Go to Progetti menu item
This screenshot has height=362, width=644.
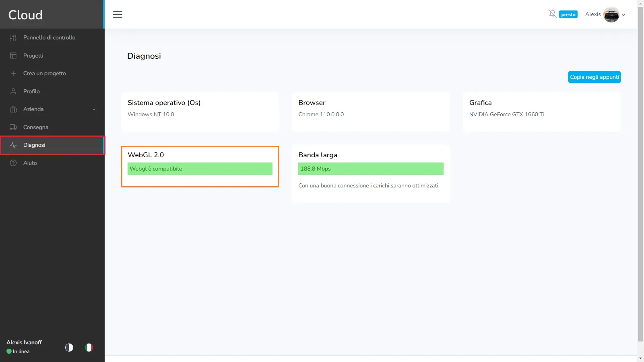(x=52, y=56)
